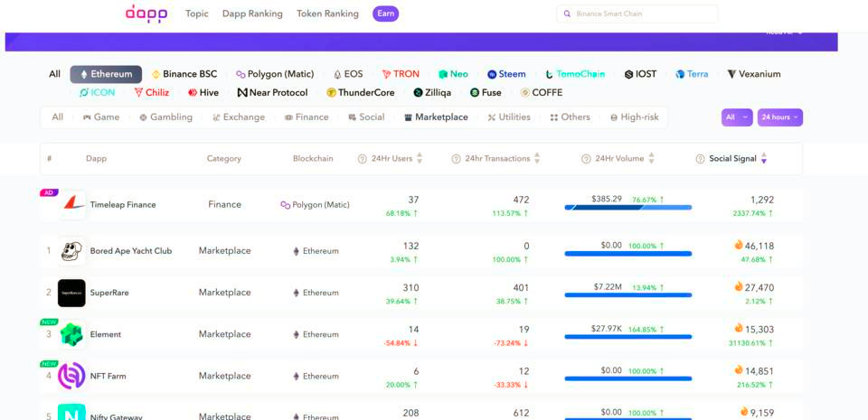The image size is (868, 420).
Task: Click the Earn button
Action: [386, 14]
